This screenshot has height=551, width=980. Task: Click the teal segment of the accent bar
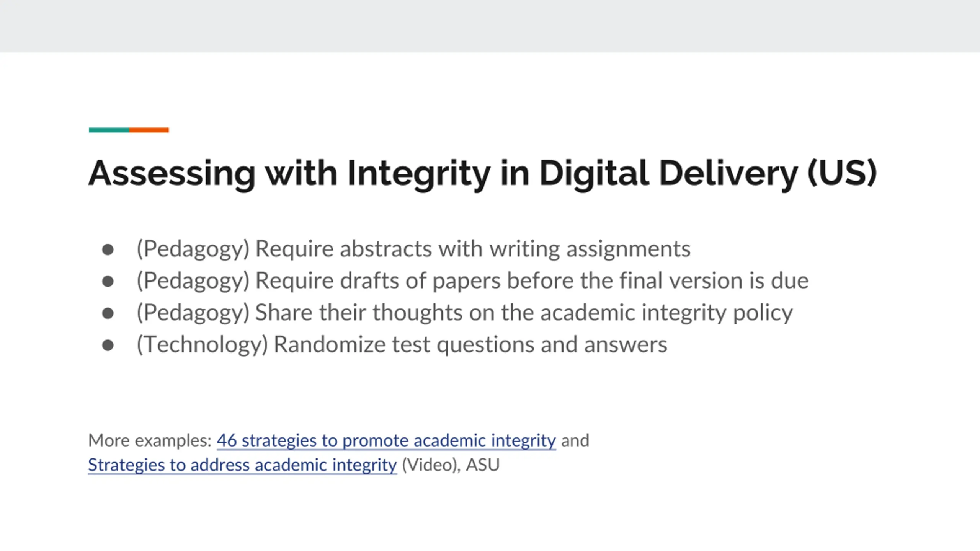[x=109, y=130]
